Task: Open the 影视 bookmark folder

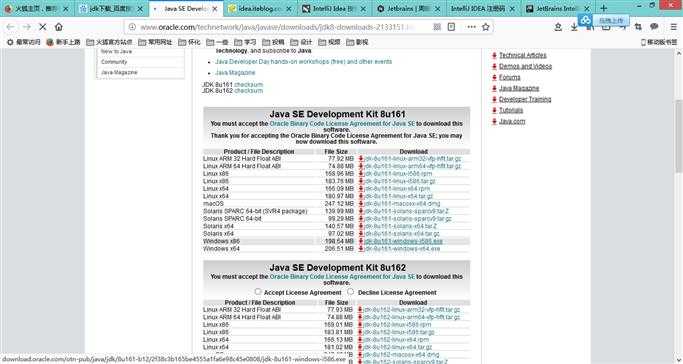Action: pos(357,42)
